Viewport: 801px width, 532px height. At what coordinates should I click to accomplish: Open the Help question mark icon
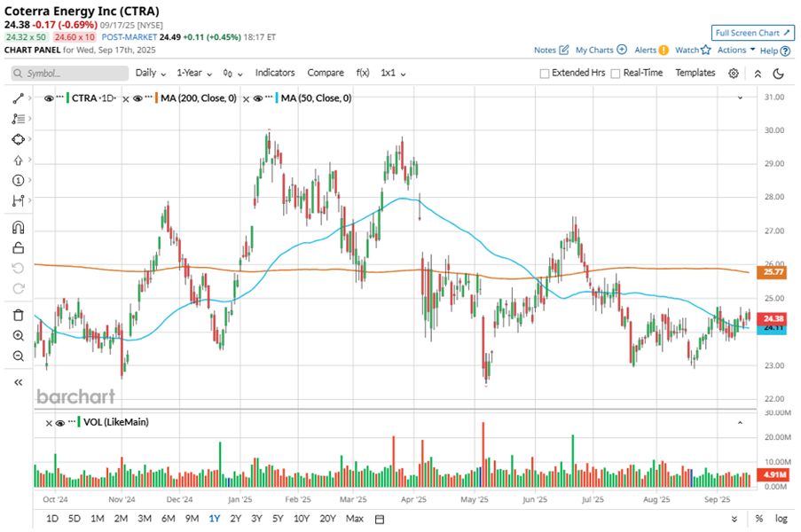point(785,51)
